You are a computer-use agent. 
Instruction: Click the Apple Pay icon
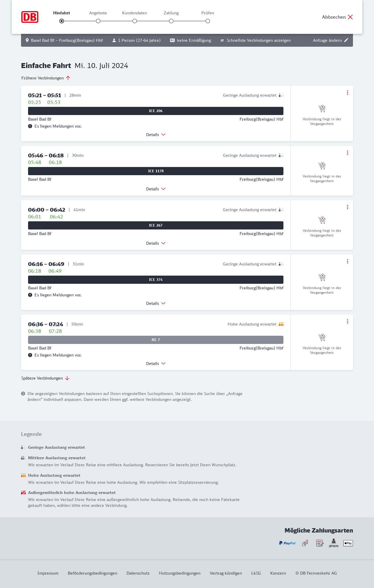pos(348,543)
